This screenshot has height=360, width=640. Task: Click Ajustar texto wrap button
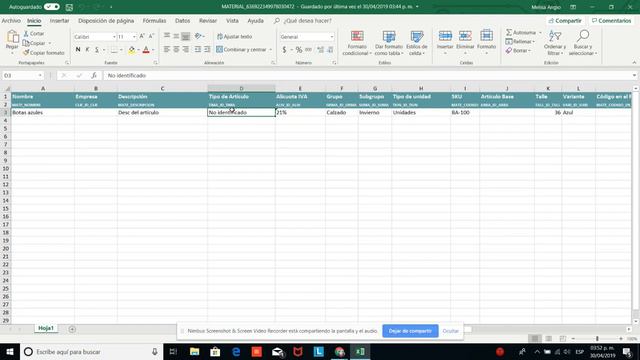pos(235,36)
